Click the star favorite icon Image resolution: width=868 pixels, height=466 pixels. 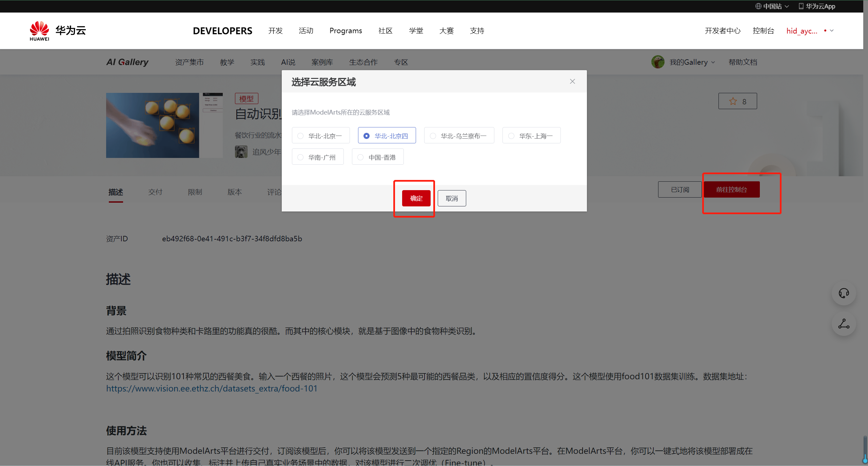pyautogui.click(x=733, y=101)
